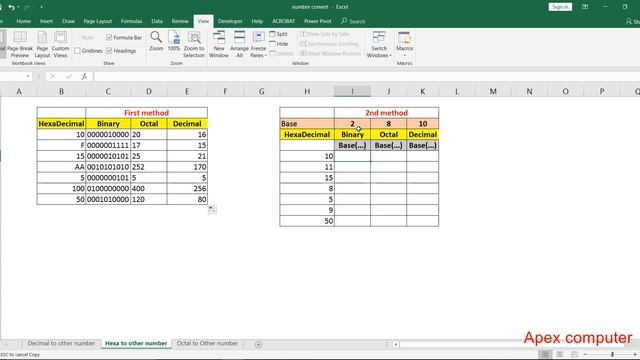Open the Draw ribbon tab

pos(68,21)
